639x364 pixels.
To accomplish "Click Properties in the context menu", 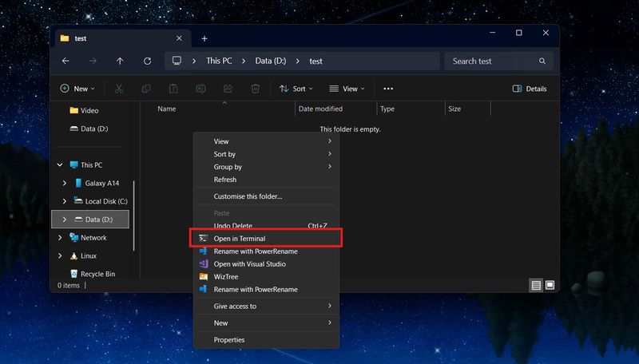I will click(x=229, y=340).
